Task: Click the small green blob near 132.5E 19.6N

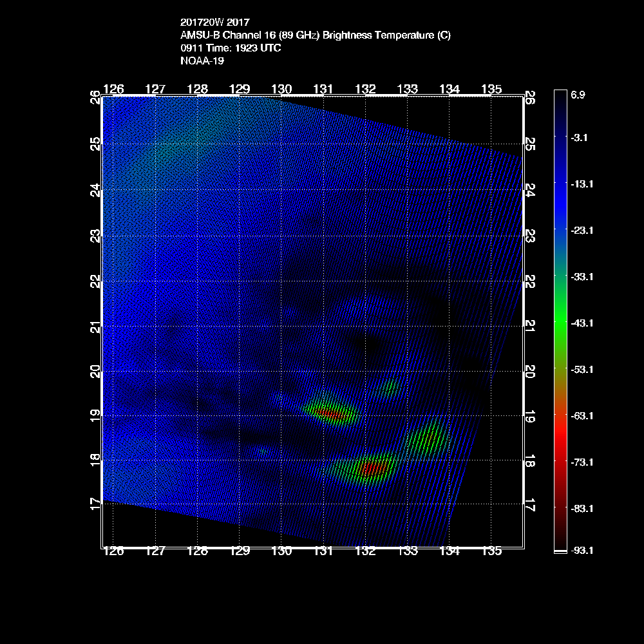Action: click(389, 387)
